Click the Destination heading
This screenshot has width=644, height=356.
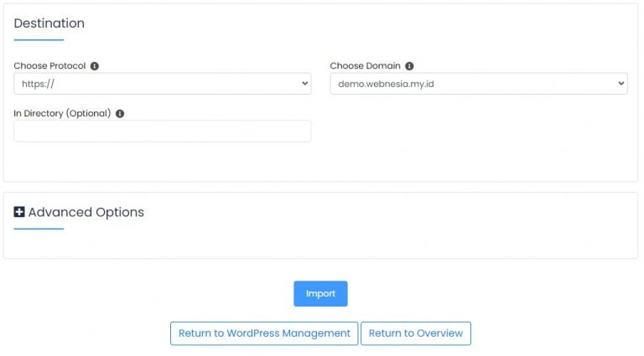[49, 23]
